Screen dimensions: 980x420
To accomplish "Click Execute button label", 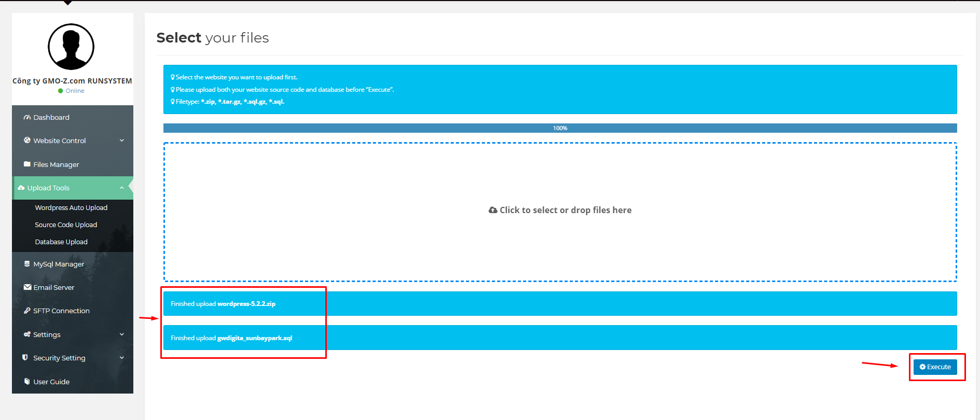I will [939, 367].
